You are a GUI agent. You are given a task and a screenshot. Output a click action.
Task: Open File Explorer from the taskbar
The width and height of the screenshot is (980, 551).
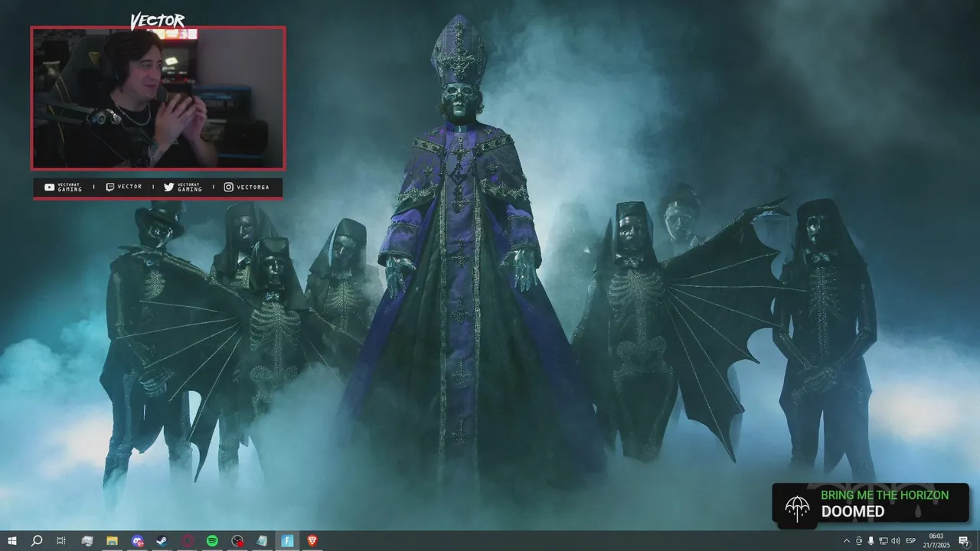[x=112, y=541]
